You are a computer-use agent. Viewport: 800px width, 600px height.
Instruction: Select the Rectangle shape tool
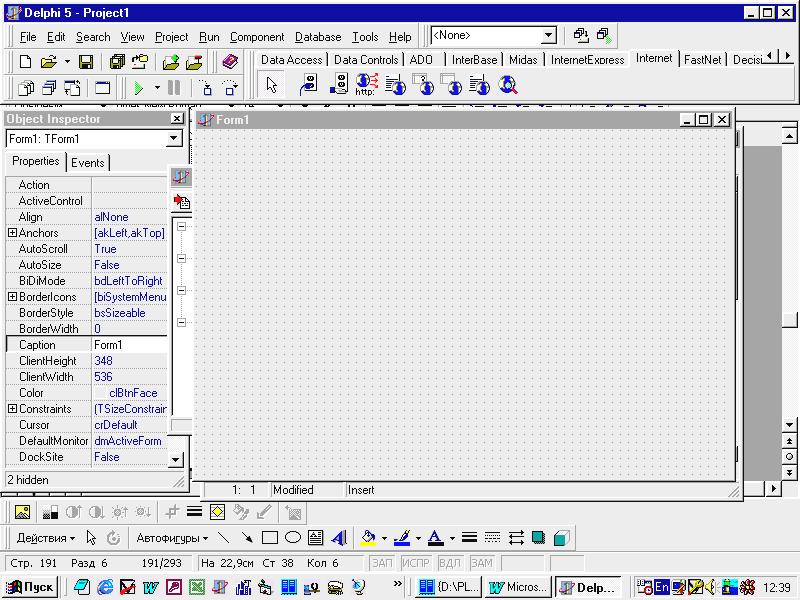[269, 538]
